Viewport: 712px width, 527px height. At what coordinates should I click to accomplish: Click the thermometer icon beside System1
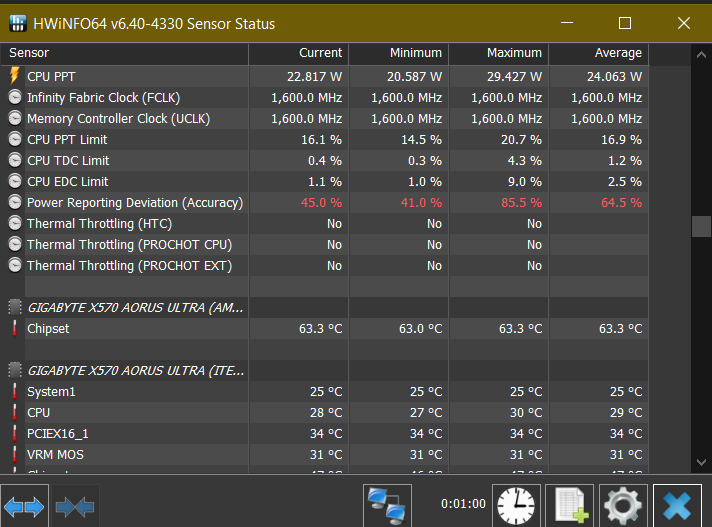15,392
